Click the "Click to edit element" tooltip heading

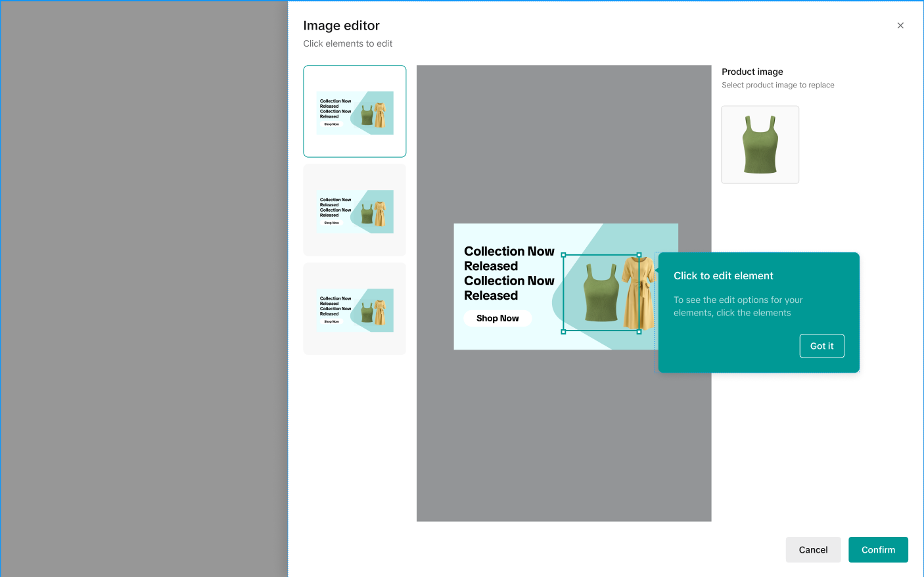pos(723,276)
